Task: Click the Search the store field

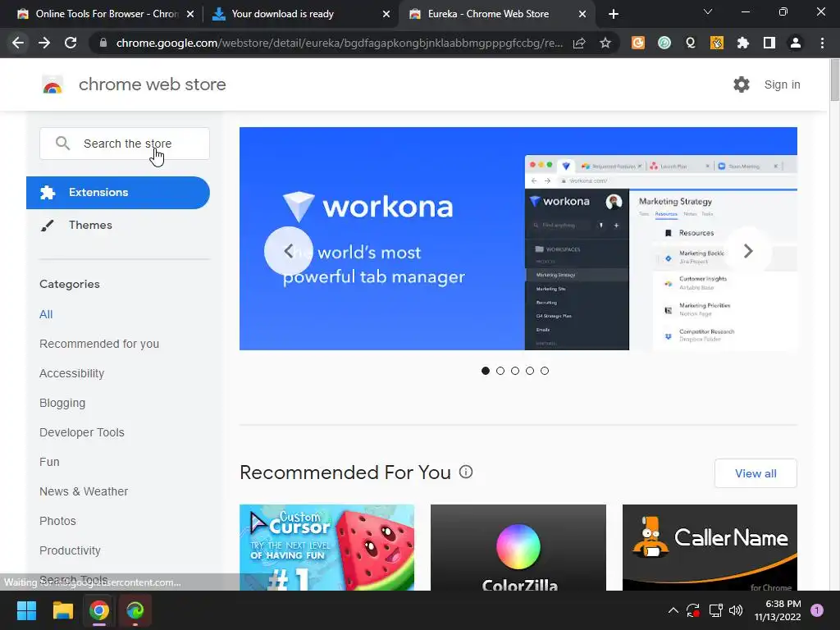Action: click(125, 144)
